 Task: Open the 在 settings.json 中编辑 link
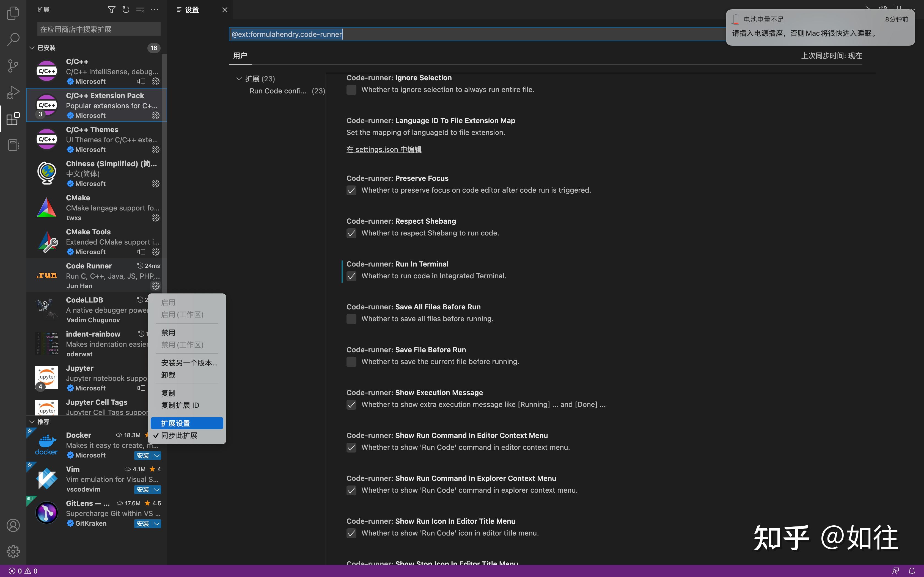click(x=384, y=149)
